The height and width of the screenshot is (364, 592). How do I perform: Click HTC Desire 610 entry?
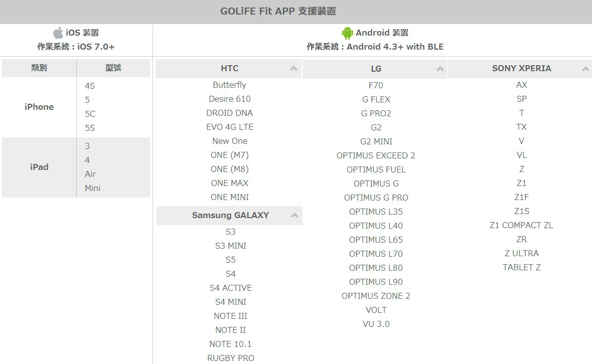230,99
